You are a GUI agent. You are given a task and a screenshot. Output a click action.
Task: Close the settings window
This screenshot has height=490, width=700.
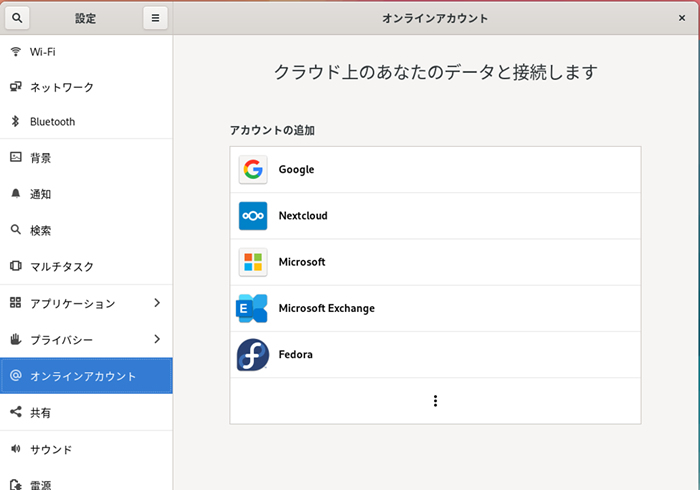tap(681, 18)
